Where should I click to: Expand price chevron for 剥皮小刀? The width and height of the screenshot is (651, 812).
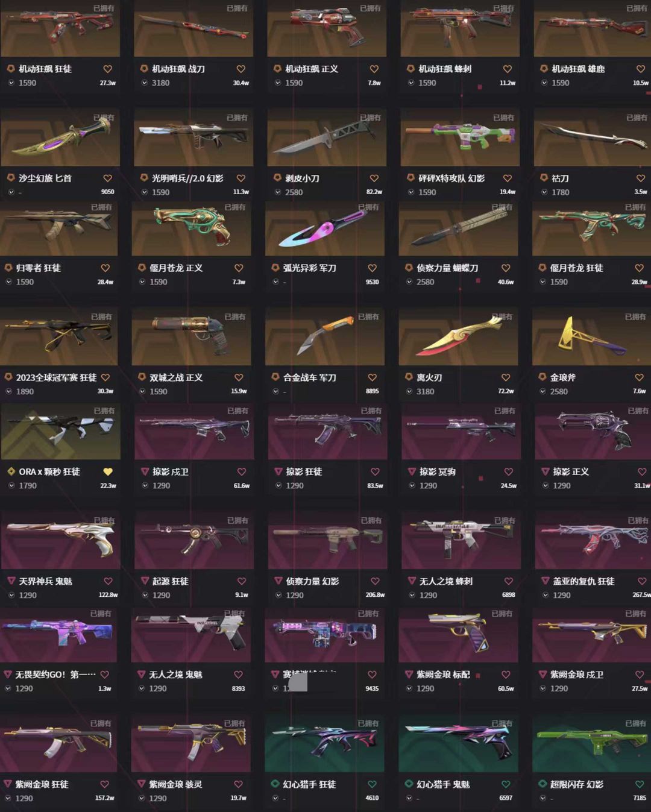click(x=277, y=192)
